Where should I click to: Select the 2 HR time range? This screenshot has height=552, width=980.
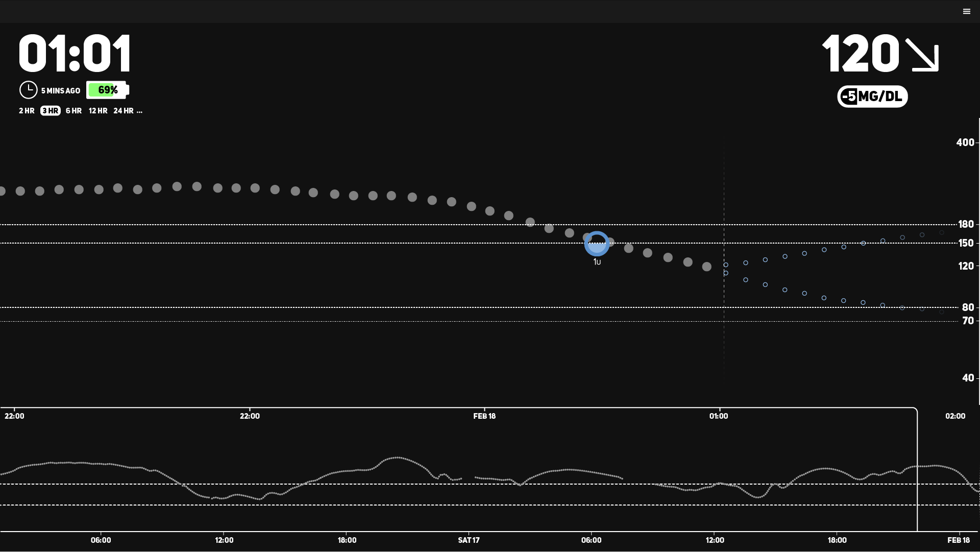pyautogui.click(x=27, y=111)
